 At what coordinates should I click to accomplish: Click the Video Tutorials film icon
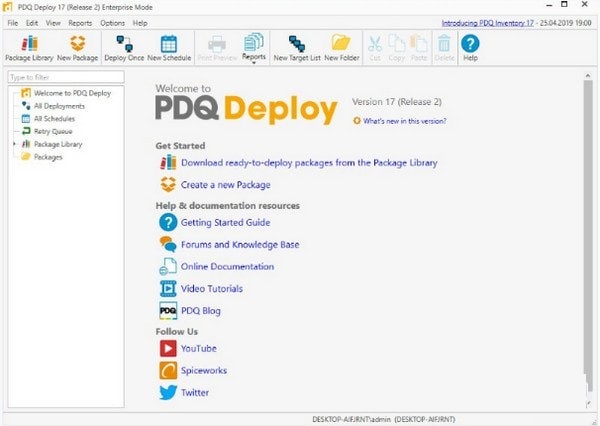(x=168, y=288)
